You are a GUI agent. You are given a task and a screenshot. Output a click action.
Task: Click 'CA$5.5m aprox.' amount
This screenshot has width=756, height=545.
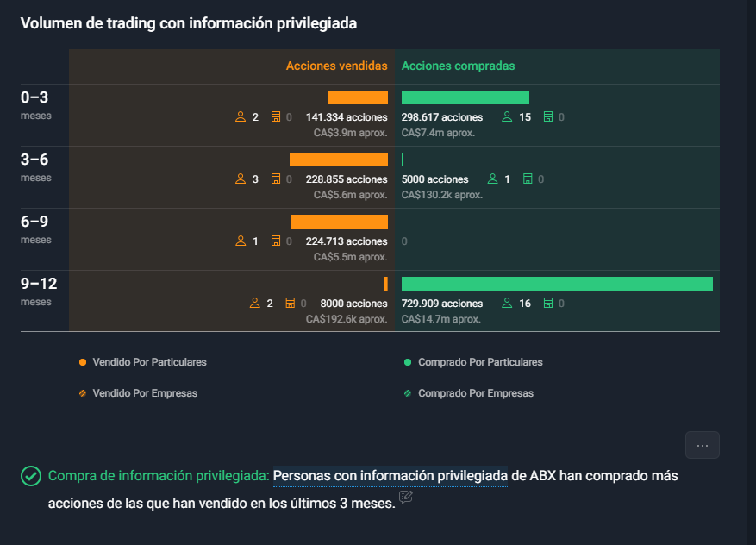click(x=351, y=257)
